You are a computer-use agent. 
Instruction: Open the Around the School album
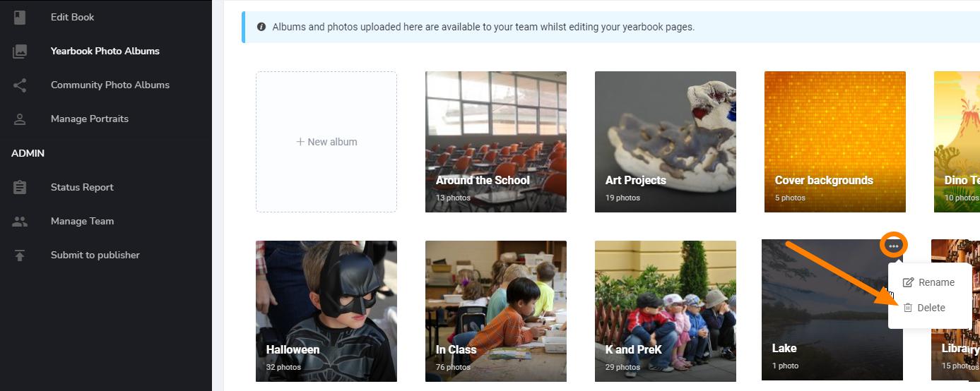coord(496,141)
